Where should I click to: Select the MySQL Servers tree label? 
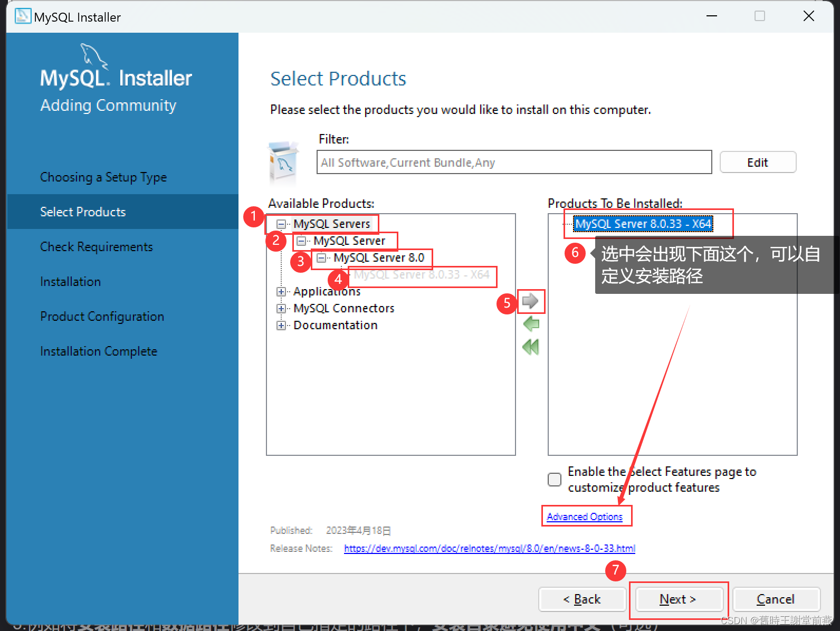pyautogui.click(x=332, y=224)
